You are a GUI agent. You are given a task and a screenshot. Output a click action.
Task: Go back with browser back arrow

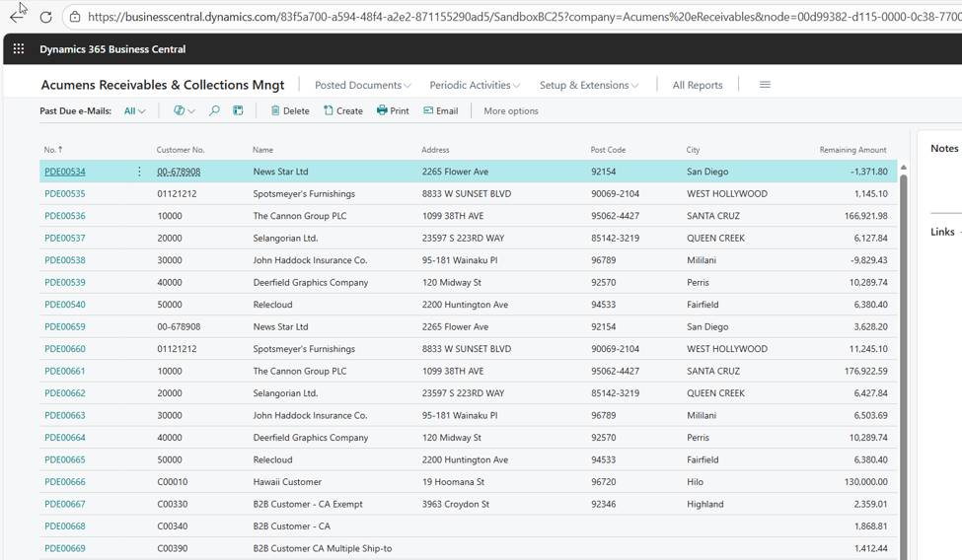pos(17,17)
